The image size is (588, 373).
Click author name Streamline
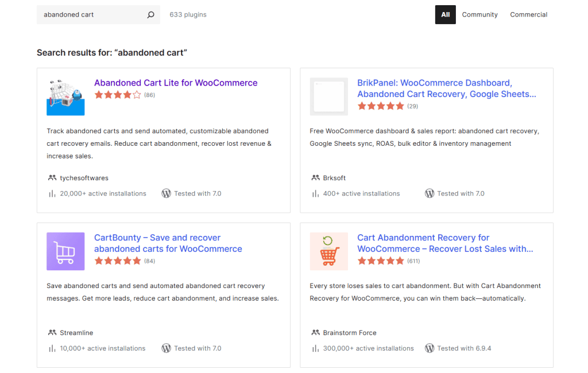point(76,333)
